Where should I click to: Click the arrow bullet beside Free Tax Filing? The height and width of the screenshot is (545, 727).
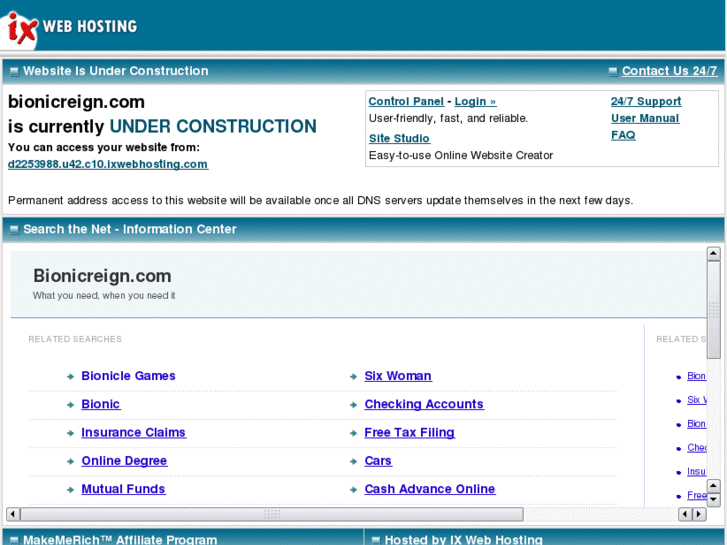click(x=353, y=433)
